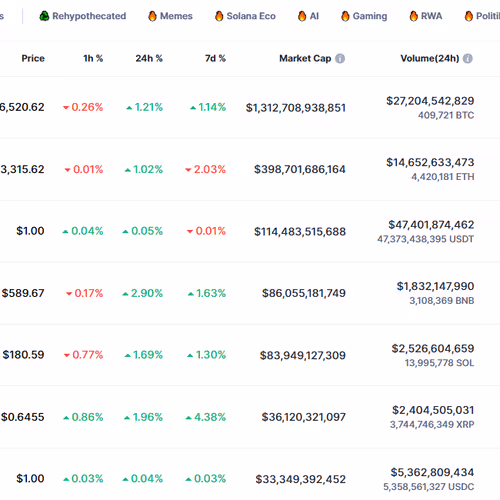The image size is (500, 500).
Task: Open the AI category tab
Action: click(308, 16)
